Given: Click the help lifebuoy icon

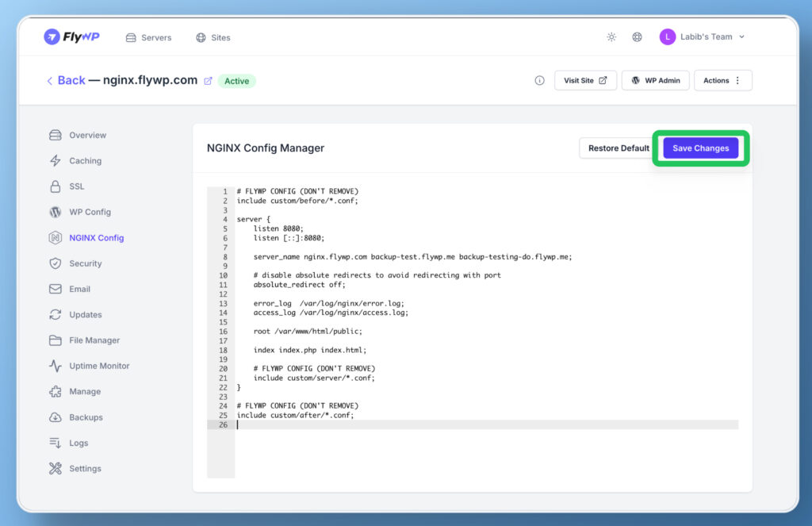Looking at the screenshot, I should click(637, 36).
